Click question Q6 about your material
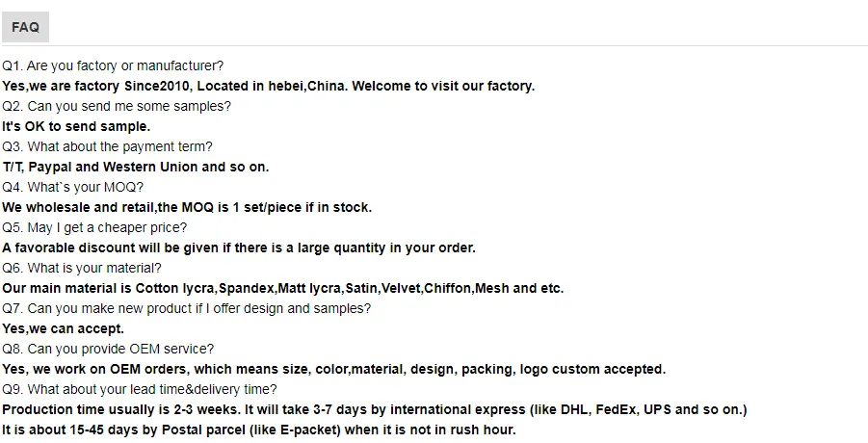 (82, 268)
